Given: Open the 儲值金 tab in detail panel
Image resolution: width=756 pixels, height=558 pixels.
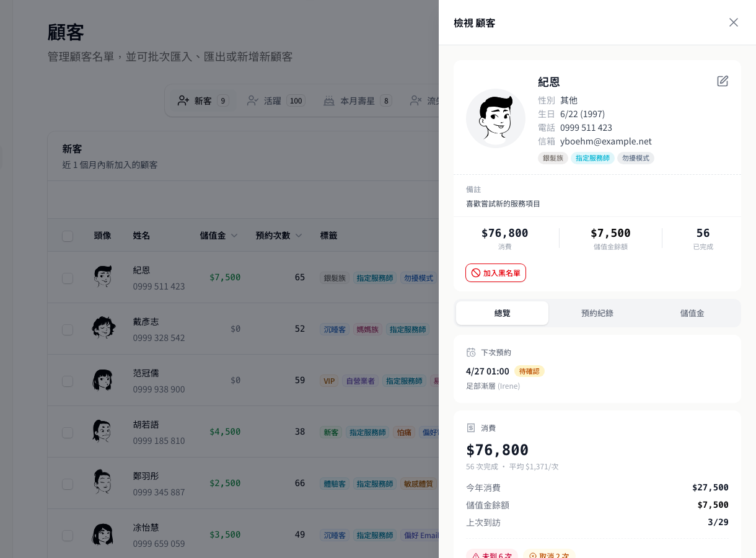Looking at the screenshot, I should coord(692,313).
